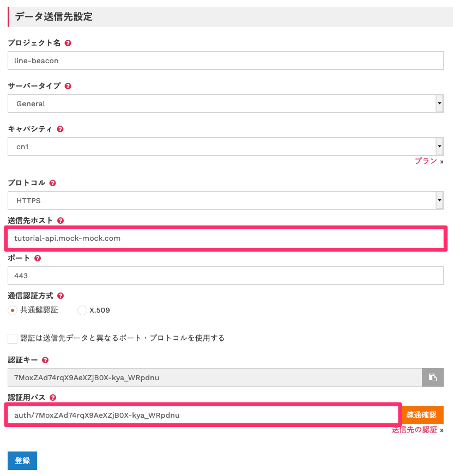
Task: Open help for 送信先ホスト
Action: (60, 220)
